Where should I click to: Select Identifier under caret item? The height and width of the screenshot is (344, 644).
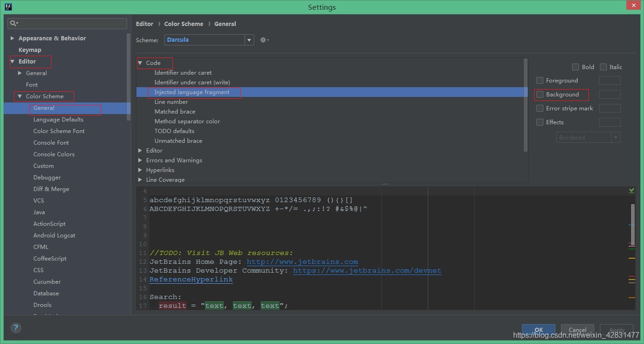coord(183,72)
